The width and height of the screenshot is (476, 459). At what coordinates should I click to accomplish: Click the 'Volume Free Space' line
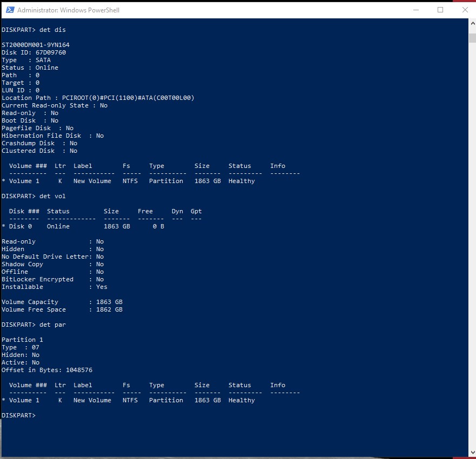[62, 309]
